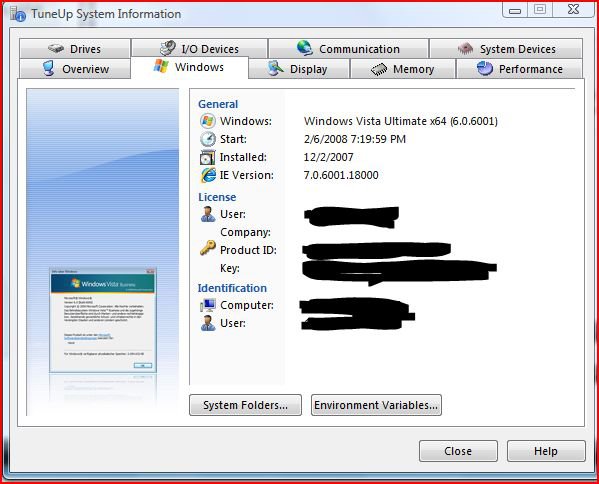Select the installed date 12/2/2007

pyautogui.click(x=329, y=157)
